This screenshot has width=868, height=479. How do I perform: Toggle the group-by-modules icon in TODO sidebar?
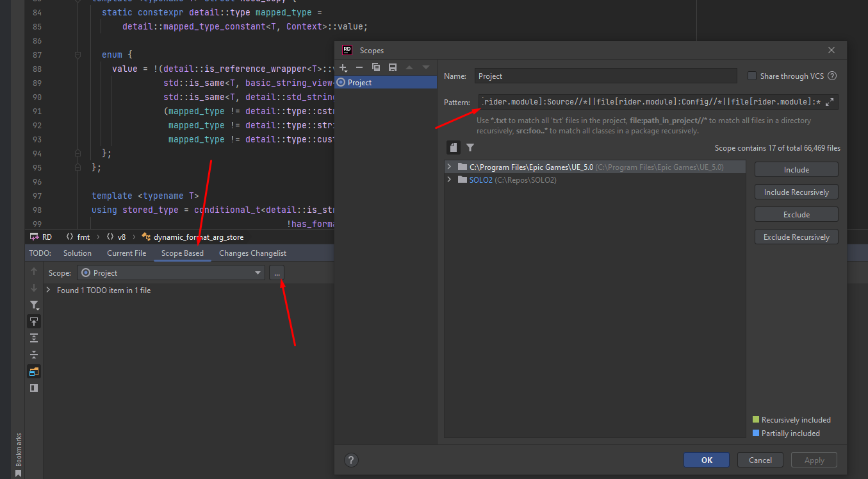[34, 371]
